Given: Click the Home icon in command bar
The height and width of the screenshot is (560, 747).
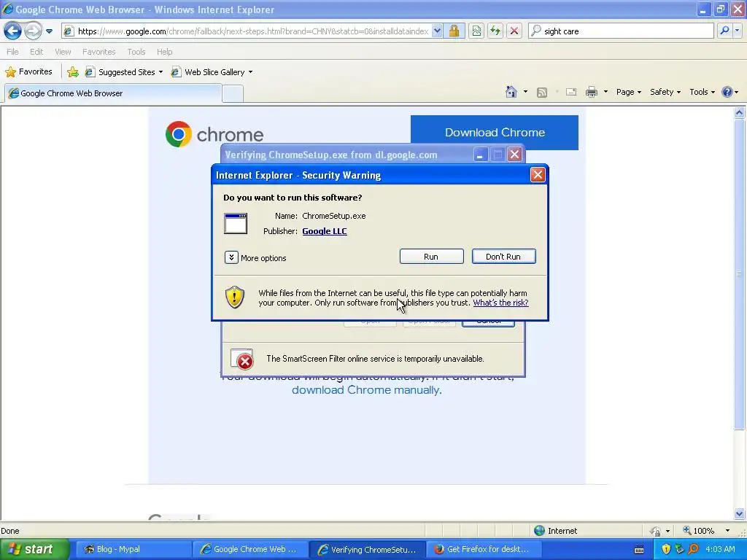Looking at the screenshot, I should tap(511, 92).
